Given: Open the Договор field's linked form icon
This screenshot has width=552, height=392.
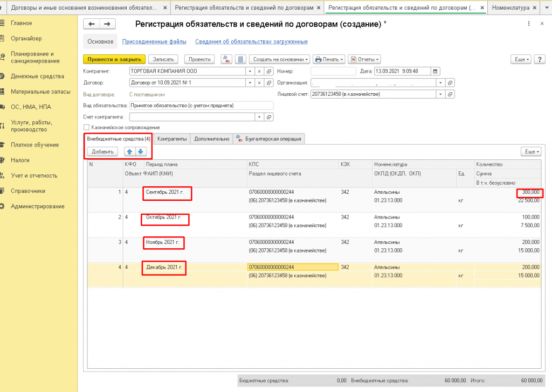Looking at the screenshot, I should (269, 83).
